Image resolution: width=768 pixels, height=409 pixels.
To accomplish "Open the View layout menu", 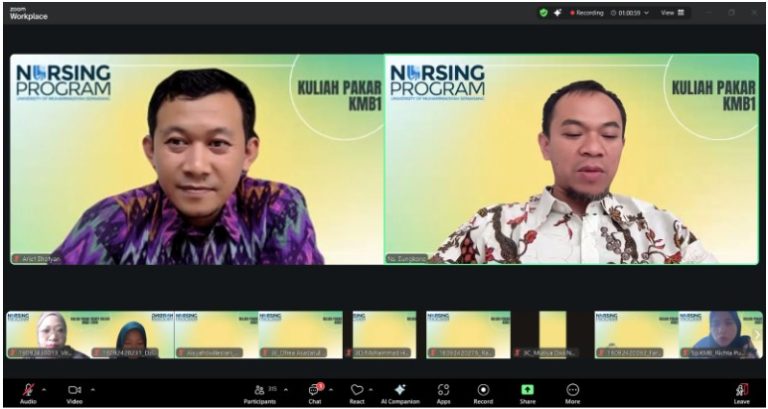I will click(672, 13).
